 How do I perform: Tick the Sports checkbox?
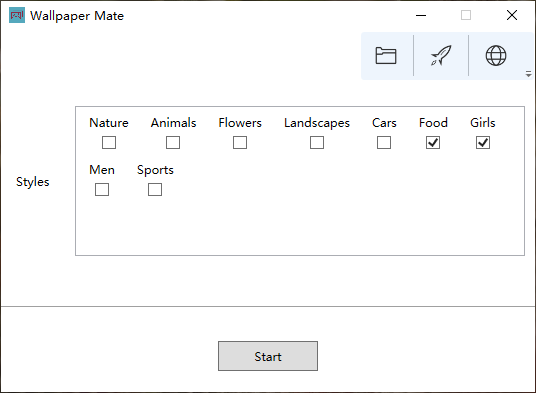pyautogui.click(x=155, y=189)
